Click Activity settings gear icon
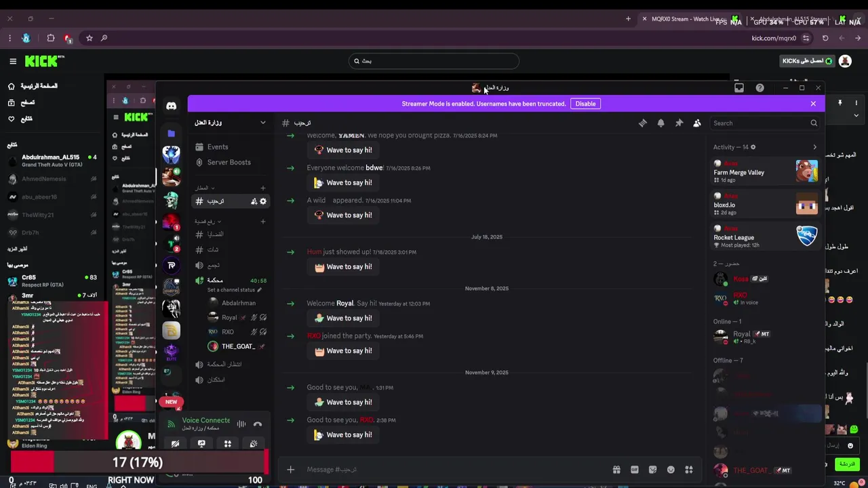Viewport: 868px width, 488px height. pyautogui.click(x=753, y=147)
